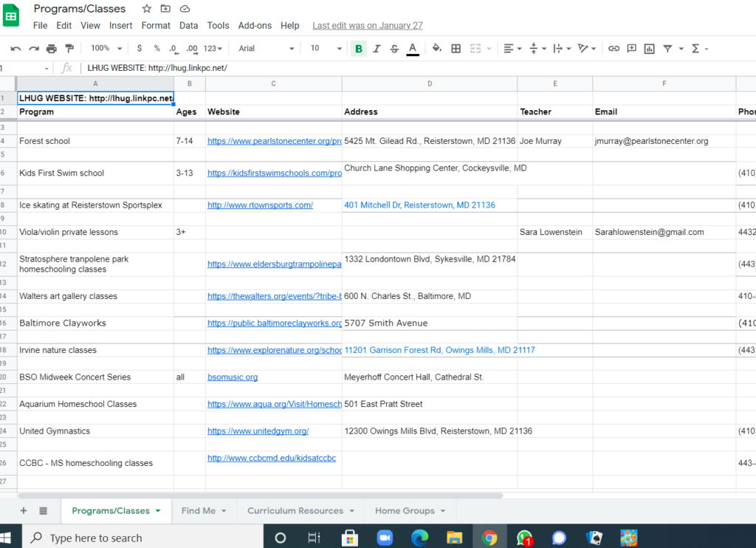Open the rtownsports.com link
Viewport: 756px width, 548px height.
[x=260, y=205]
